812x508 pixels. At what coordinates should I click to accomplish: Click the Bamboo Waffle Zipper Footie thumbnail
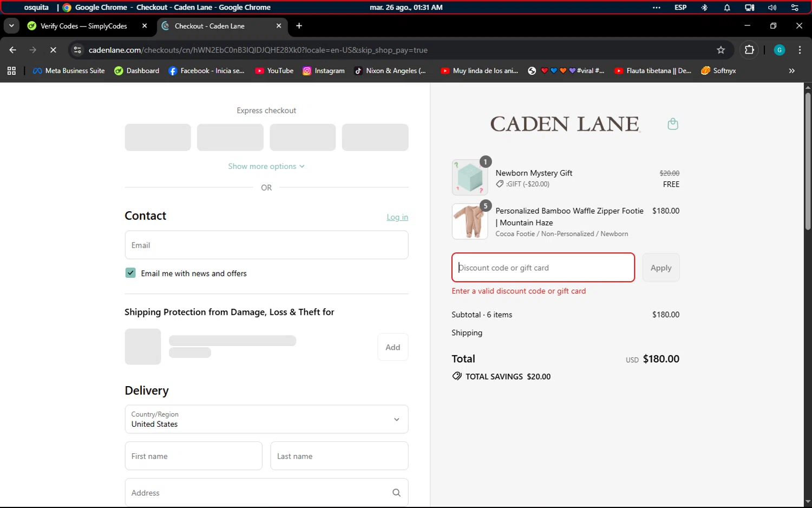(x=469, y=221)
